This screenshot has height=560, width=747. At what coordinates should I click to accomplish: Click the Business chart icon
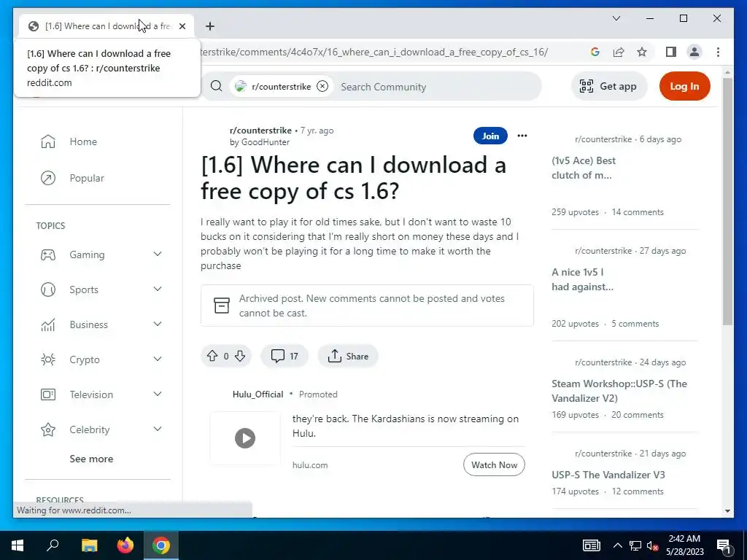tap(48, 324)
